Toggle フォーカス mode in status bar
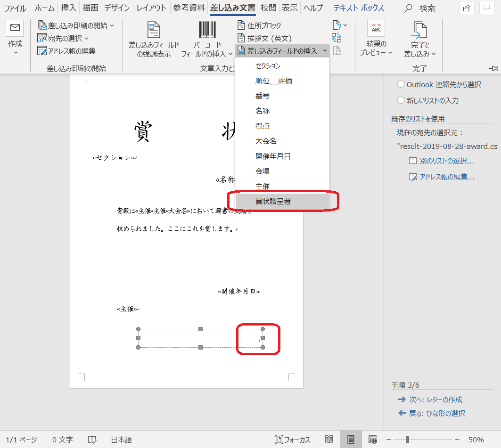 point(293,440)
